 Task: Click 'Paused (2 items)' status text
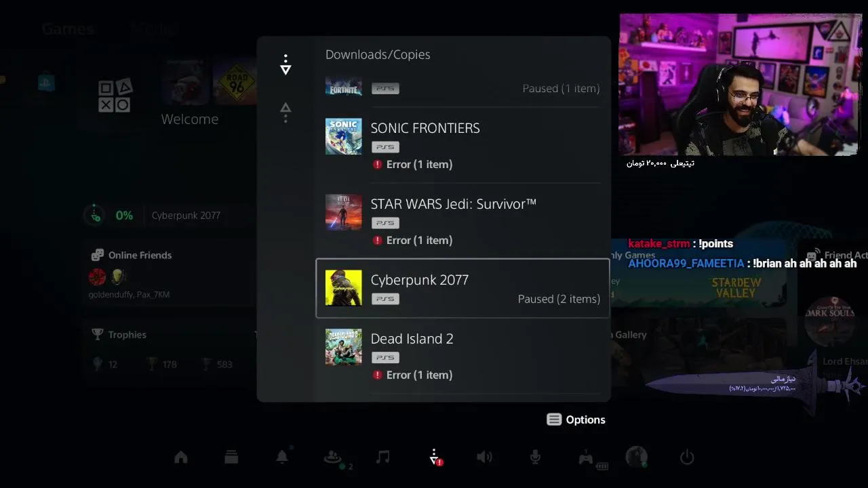click(x=559, y=299)
